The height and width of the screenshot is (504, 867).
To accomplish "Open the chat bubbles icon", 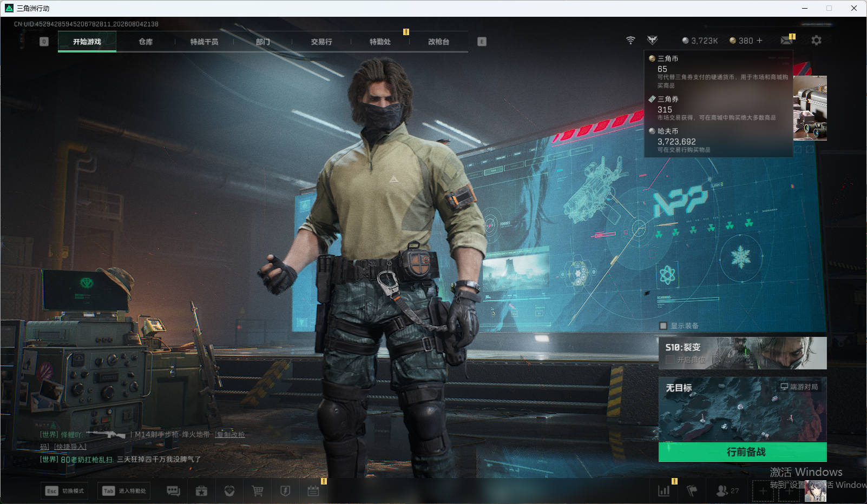I will (x=173, y=491).
